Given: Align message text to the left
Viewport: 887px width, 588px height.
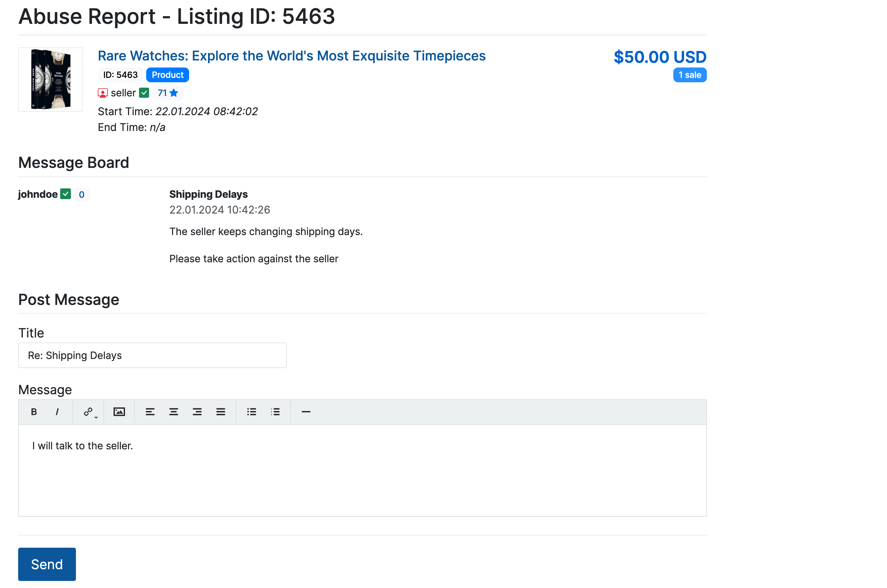Looking at the screenshot, I should pos(150,412).
